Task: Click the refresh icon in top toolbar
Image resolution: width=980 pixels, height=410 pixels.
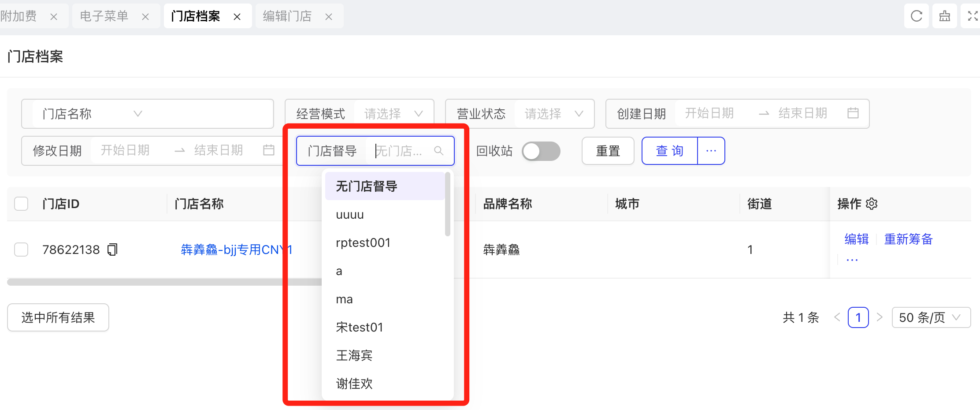Action: click(x=916, y=16)
